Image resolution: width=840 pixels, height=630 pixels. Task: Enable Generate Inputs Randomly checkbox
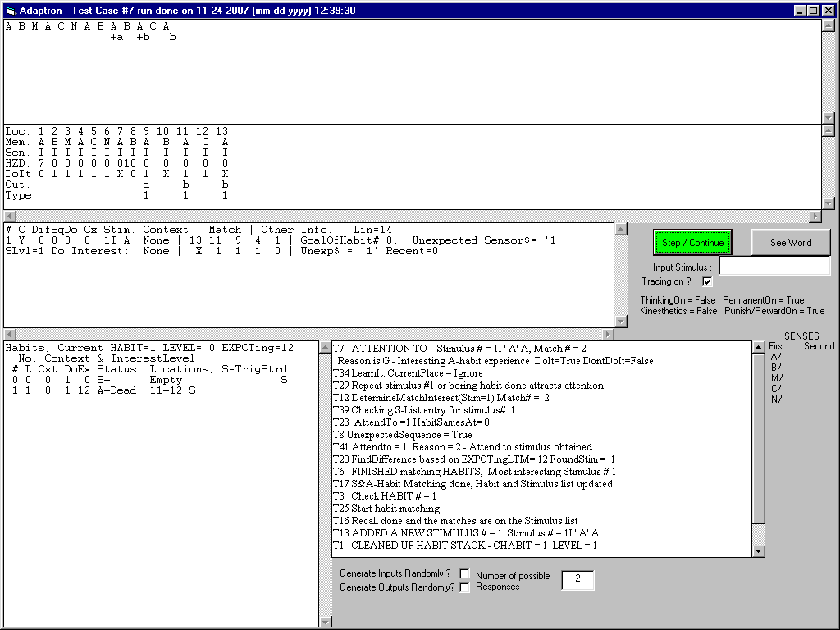click(x=465, y=573)
